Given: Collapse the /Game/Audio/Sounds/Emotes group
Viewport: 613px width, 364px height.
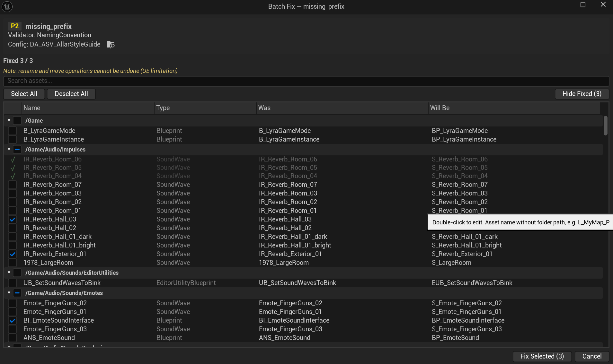Looking at the screenshot, I should point(9,293).
